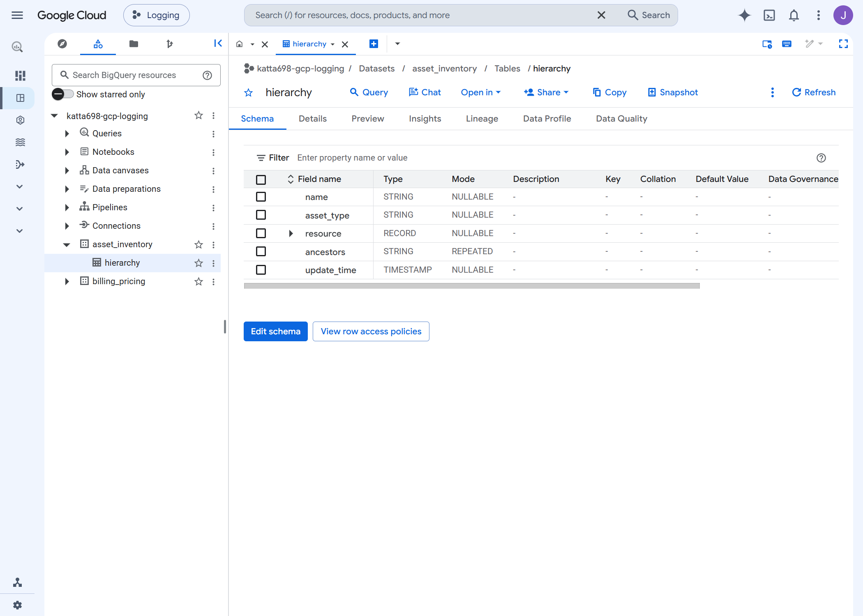Image resolution: width=863 pixels, height=616 pixels.
Task: Open the main navigation hamburger menu
Action: (17, 15)
